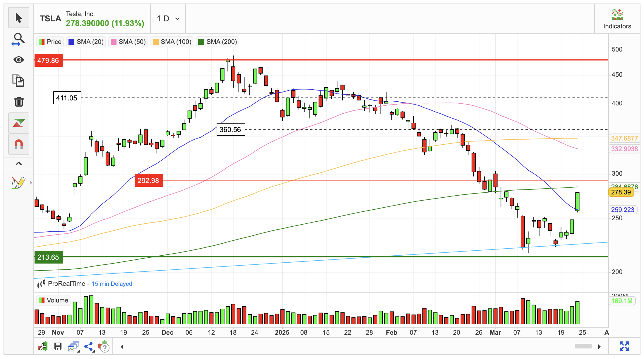The width and height of the screenshot is (644, 359).
Task: Select the arrow cursor tool
Action: [x=19, y=18]
